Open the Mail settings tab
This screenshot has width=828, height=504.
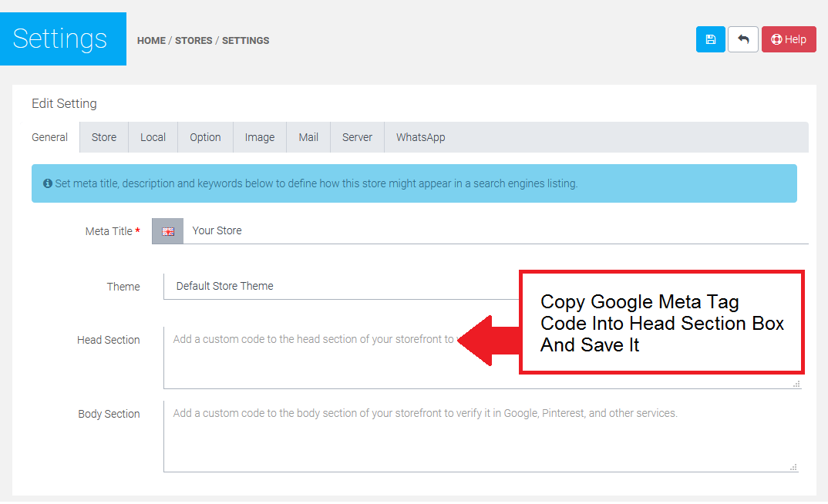[308, 137]
